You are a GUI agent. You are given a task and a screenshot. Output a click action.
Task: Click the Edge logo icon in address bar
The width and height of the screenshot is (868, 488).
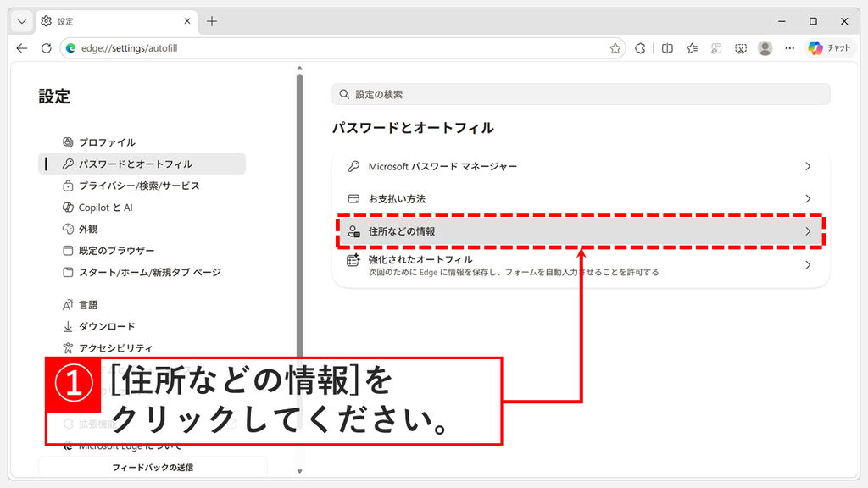tap(71, 48)
